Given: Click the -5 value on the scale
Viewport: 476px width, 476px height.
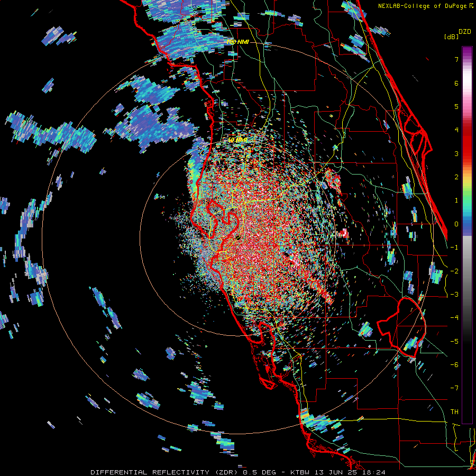Looking at the screenshot, I should [454, 342].
